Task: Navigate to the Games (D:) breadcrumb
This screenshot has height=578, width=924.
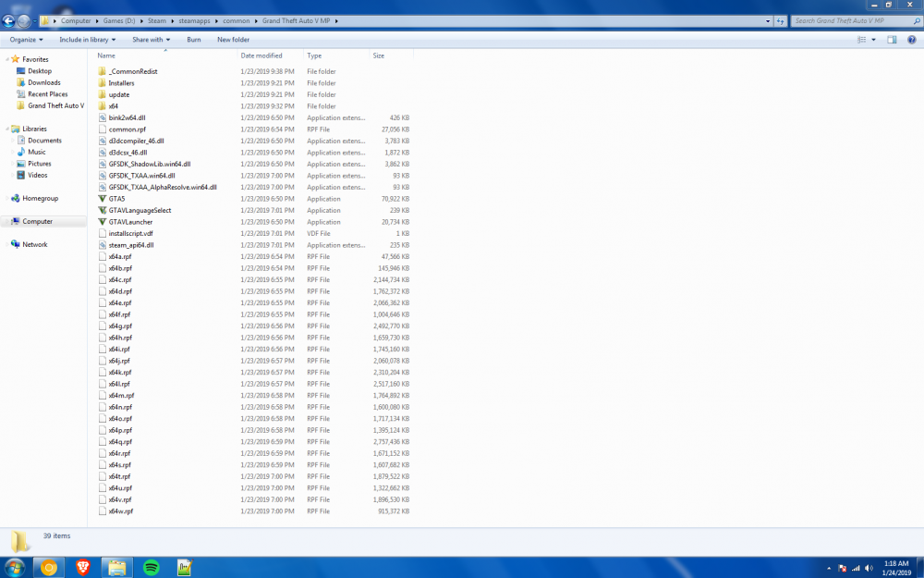Action: click(x=119, y=20)
